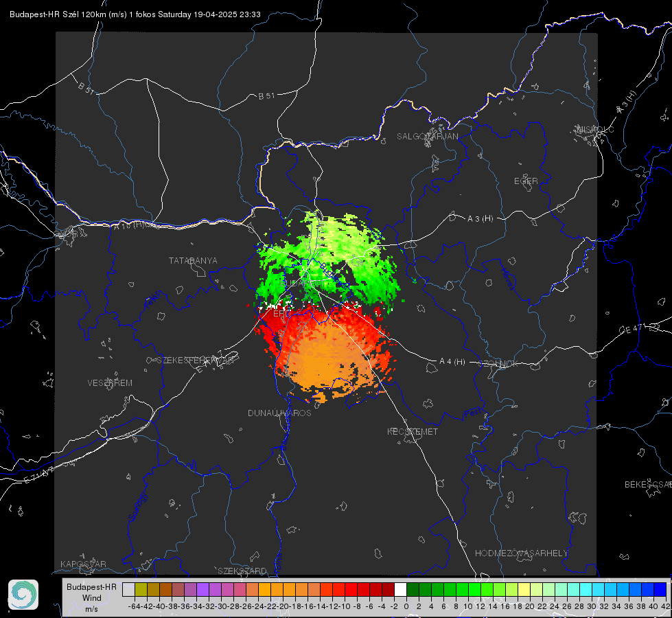Select the TATABÁNYA city label
The image size is (672, 618).
(x=193, y=261)
